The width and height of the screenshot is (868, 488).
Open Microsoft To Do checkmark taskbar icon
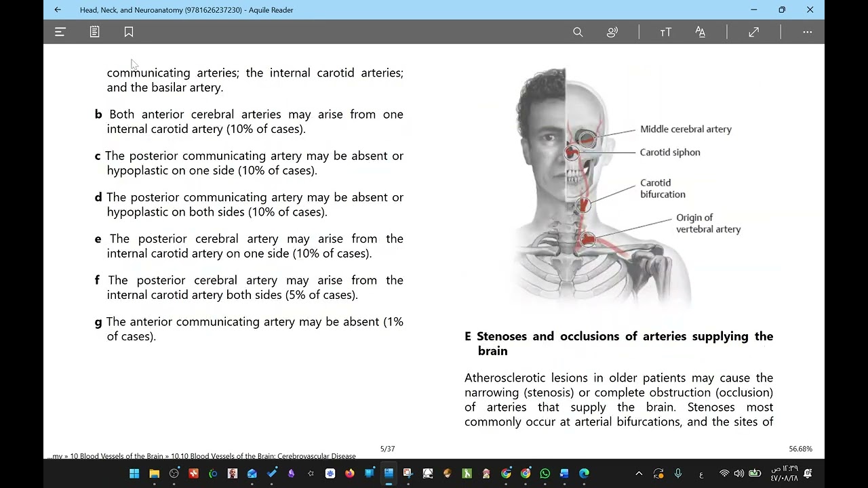tap(272, 473)
